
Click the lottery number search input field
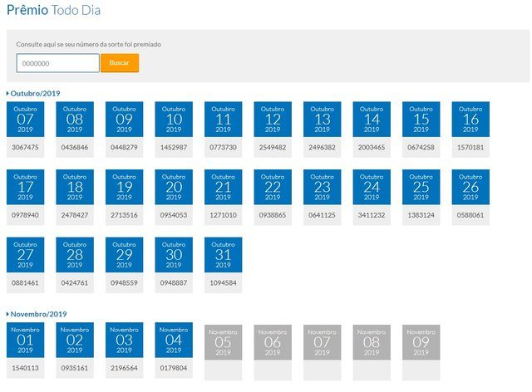(x=57, y=63)
